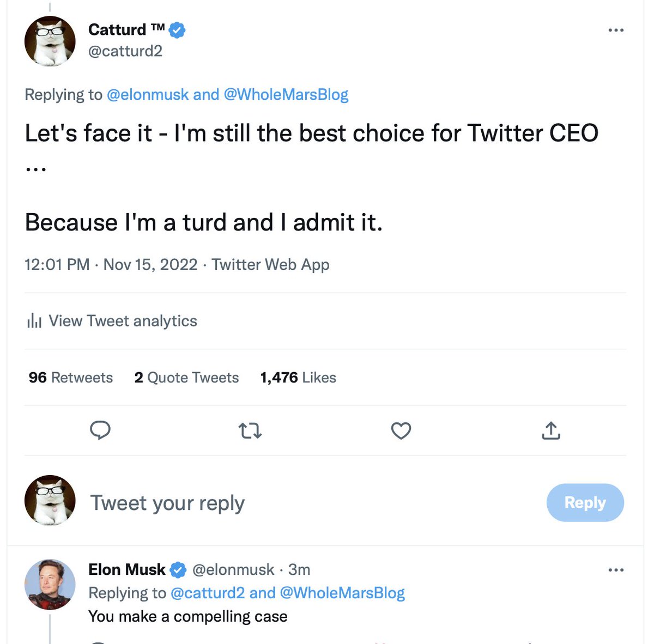Viewport: 654px width, 644px height.
Task: Open View Tweet analytics
Action: (123, 321)
